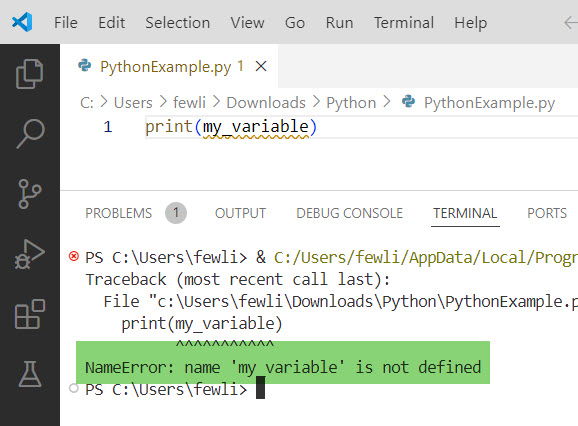Click the Downloads breadcrumb segment
This screenshot has height=426, width=578.
click(x=266, y=102)
